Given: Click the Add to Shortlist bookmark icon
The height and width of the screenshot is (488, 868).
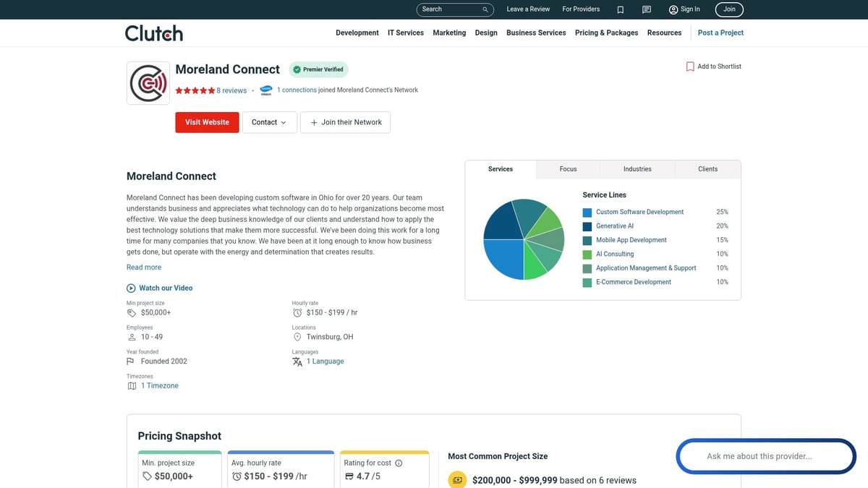Looking at the screenshot, I should click(690, 67).
